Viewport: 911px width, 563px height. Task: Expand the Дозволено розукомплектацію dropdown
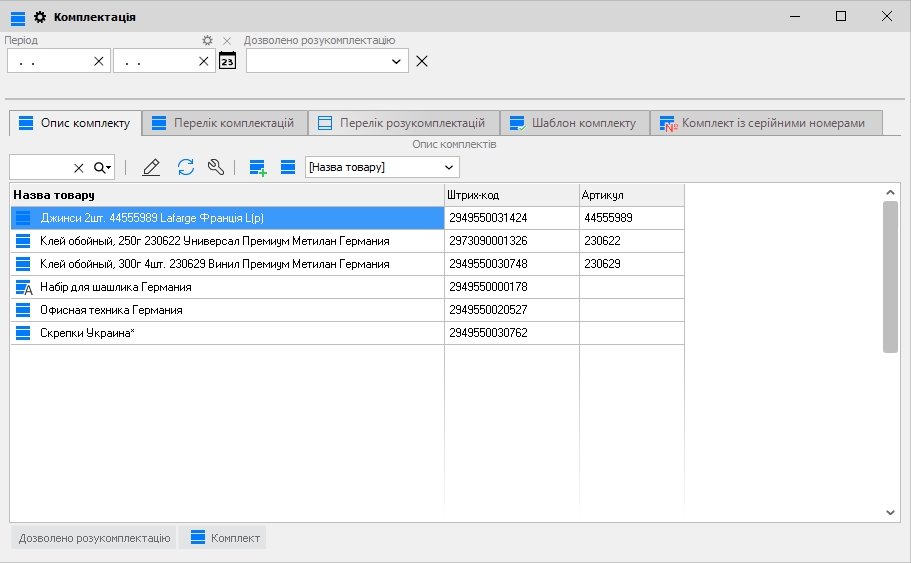pos(396,61)
